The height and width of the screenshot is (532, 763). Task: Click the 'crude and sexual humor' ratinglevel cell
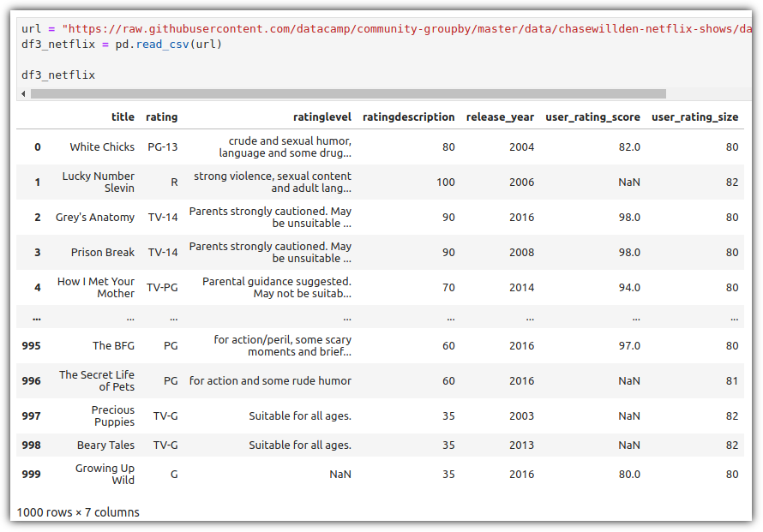pyautogui.click(x=285, y=146)
